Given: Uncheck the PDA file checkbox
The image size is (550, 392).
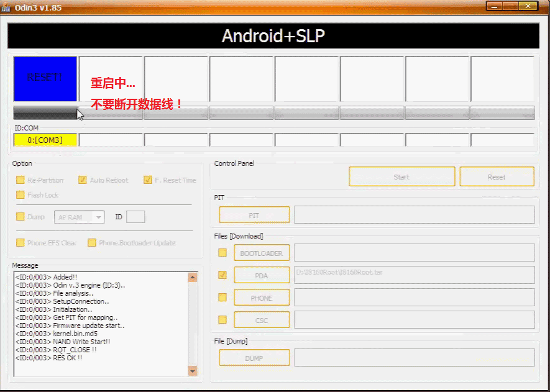Looking at the screenshot, I should pyautogui.click(x=222, y=275).
